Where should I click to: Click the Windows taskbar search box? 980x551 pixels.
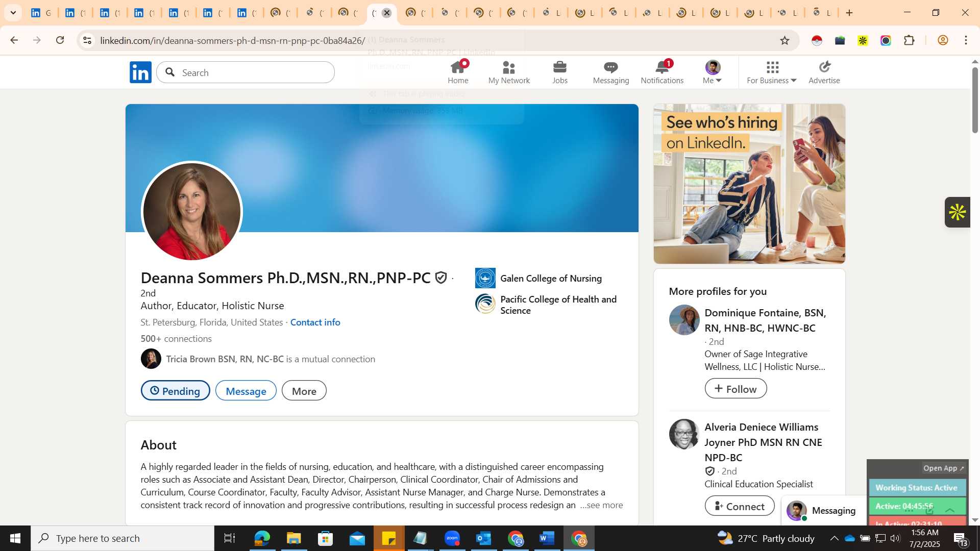122,538
